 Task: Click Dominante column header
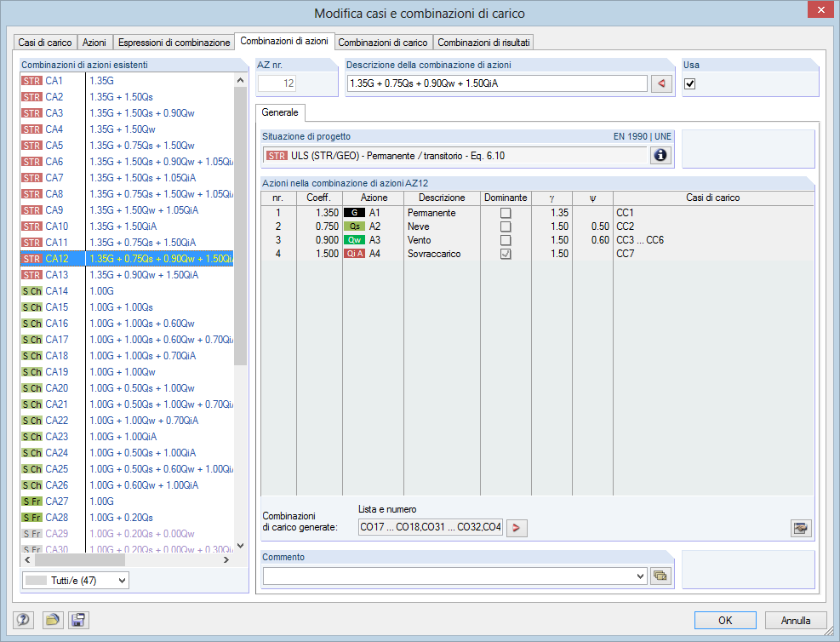pyautogui.click(x=506, y=198)
